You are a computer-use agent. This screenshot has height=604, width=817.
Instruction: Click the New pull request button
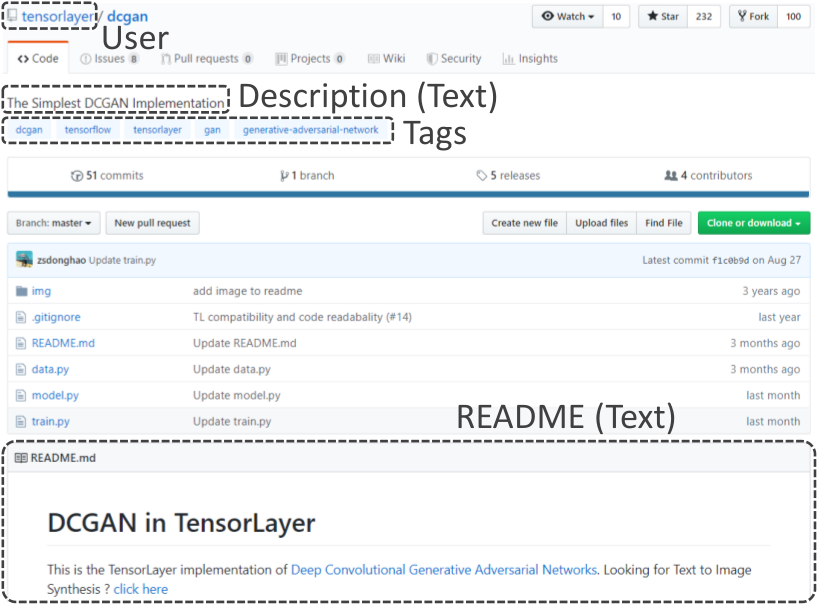[x=152, y=223]
